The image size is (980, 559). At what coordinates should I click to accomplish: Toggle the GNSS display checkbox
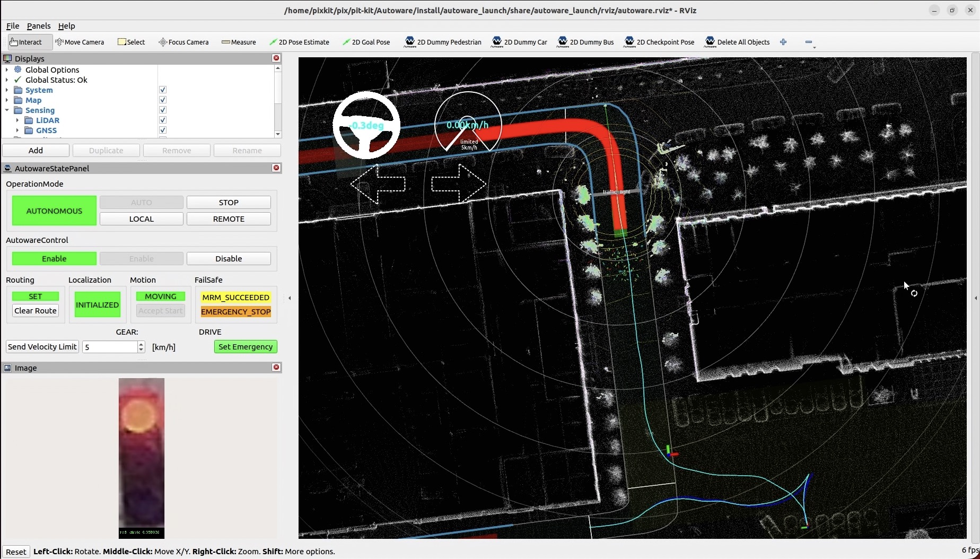(163, 130)
